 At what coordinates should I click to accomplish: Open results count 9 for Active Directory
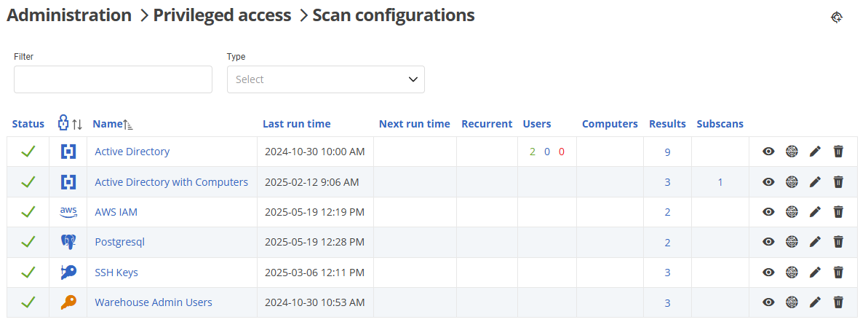point(667,152)
